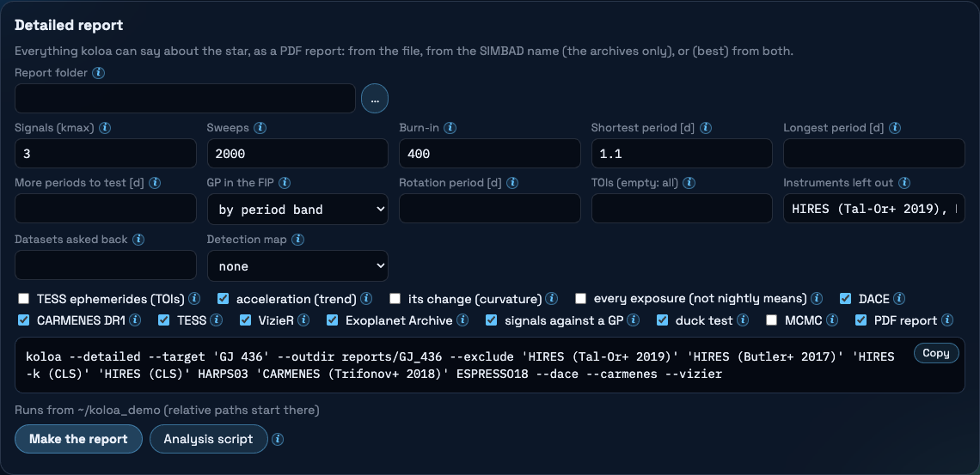Focus TOIs (empty: all) field

(682, 209)
